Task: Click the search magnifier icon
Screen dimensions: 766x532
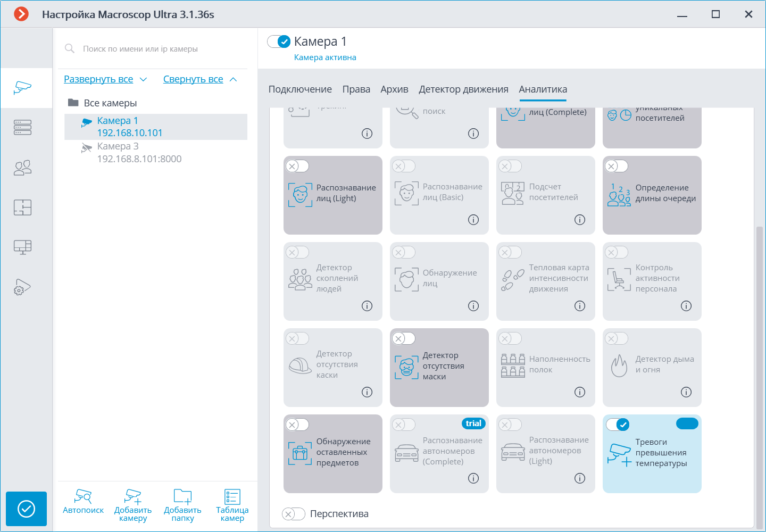Action: click(x=70, y=48)
